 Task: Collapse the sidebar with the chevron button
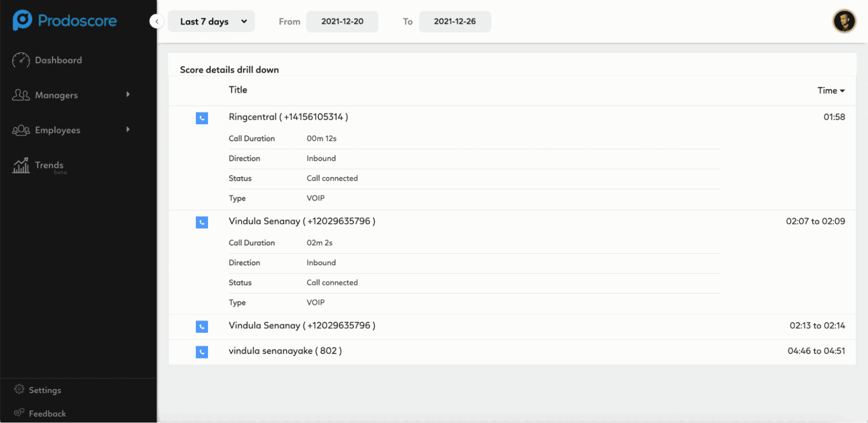[x=156, y=21]
